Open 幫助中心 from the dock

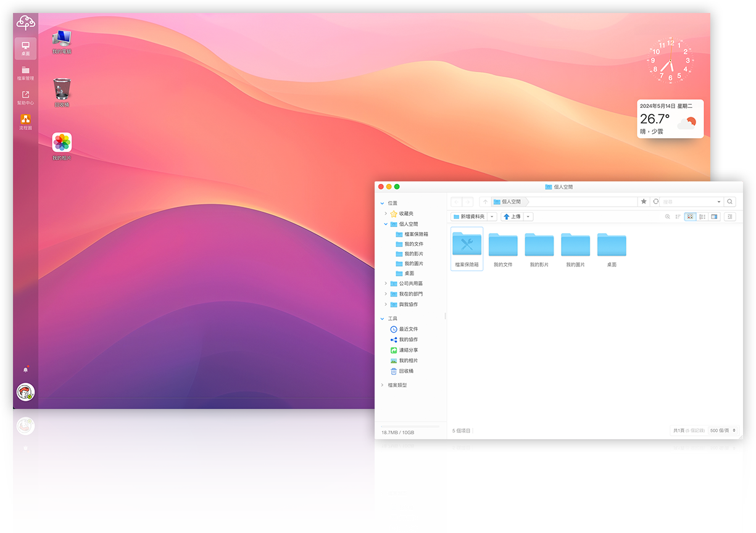[25, 97]
